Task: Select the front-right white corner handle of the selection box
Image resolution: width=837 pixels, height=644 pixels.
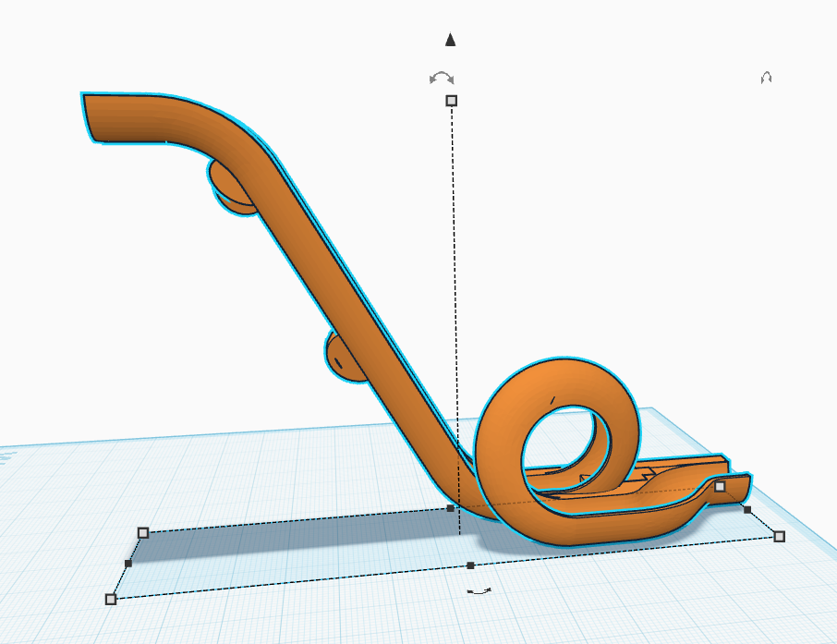Action: (x=780, y=536)
